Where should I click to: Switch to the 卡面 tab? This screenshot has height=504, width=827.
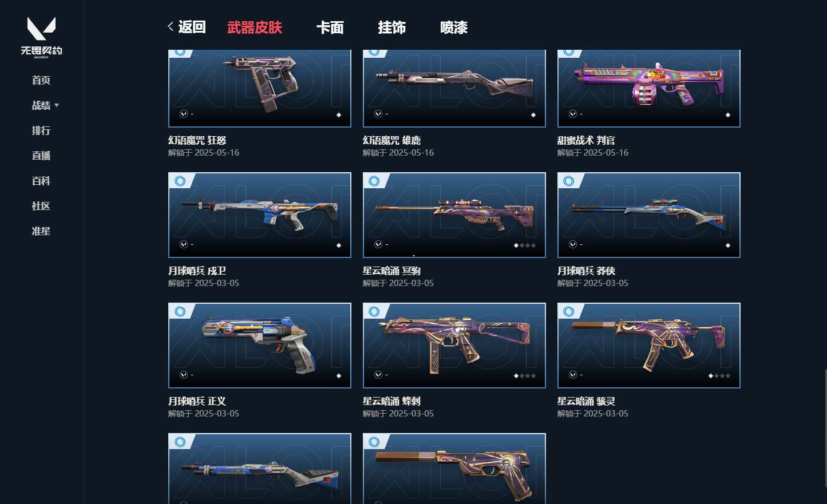tap(330, 27)
